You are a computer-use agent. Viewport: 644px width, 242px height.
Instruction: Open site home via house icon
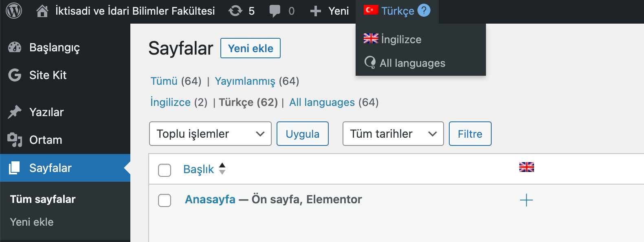42,11
